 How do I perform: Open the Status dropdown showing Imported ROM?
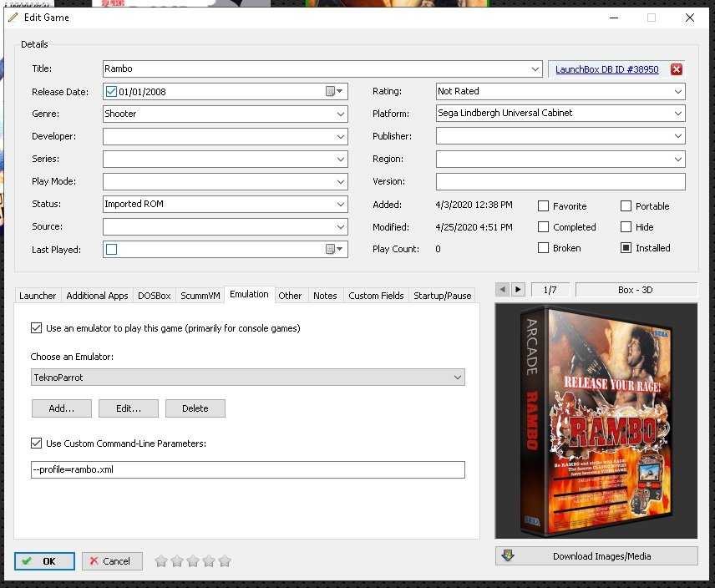[341, 204]
